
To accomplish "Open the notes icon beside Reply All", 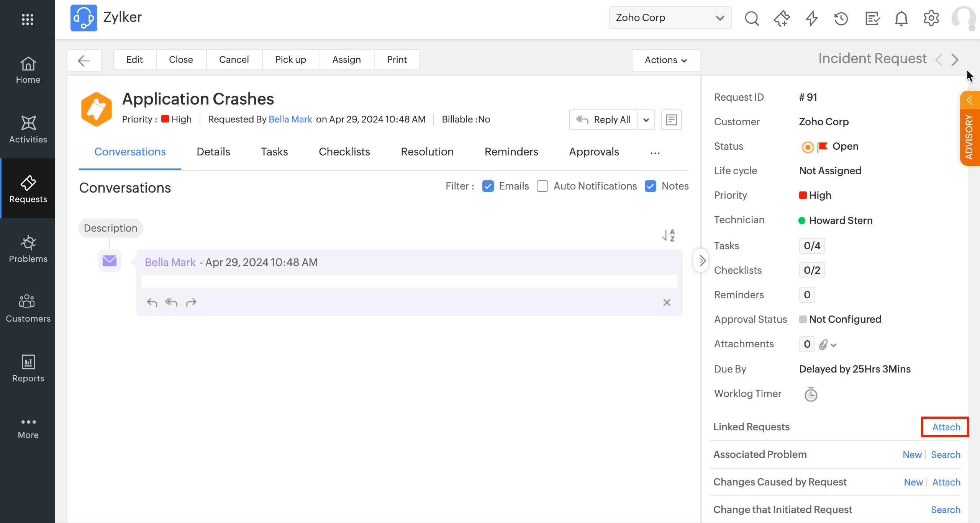I will click(x=671, y=120).
